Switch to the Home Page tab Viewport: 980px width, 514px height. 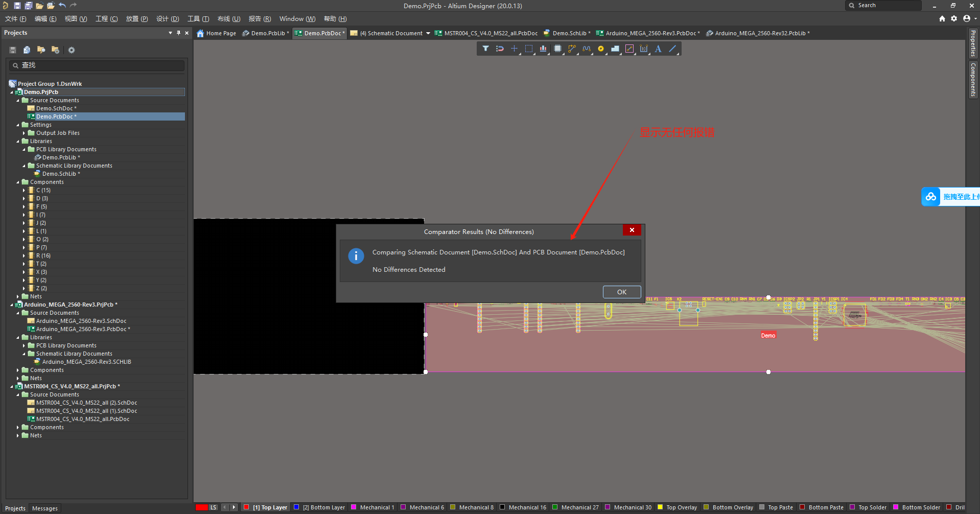(217, 33)
